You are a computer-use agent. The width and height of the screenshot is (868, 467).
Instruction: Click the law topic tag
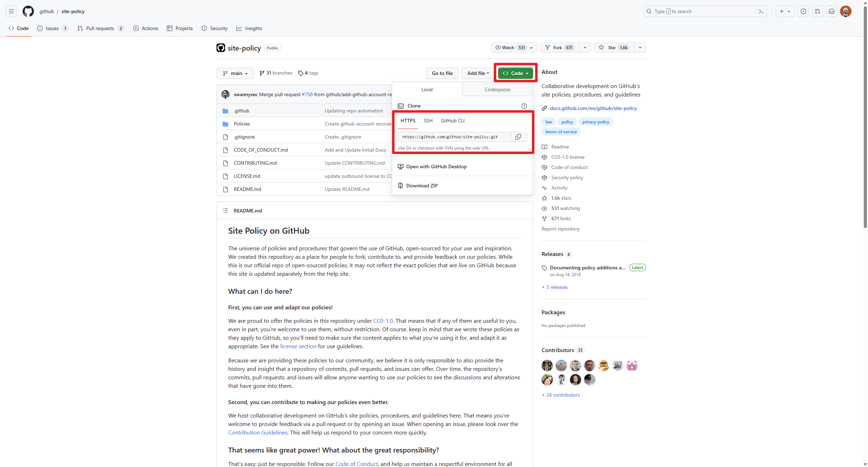click(x=548, y=122)
